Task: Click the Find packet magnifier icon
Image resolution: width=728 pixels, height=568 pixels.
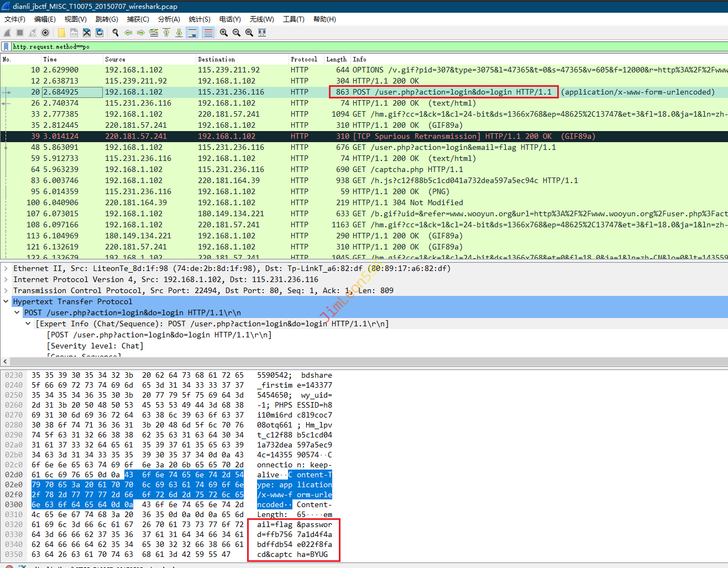Action: click(x=116, y=33)
